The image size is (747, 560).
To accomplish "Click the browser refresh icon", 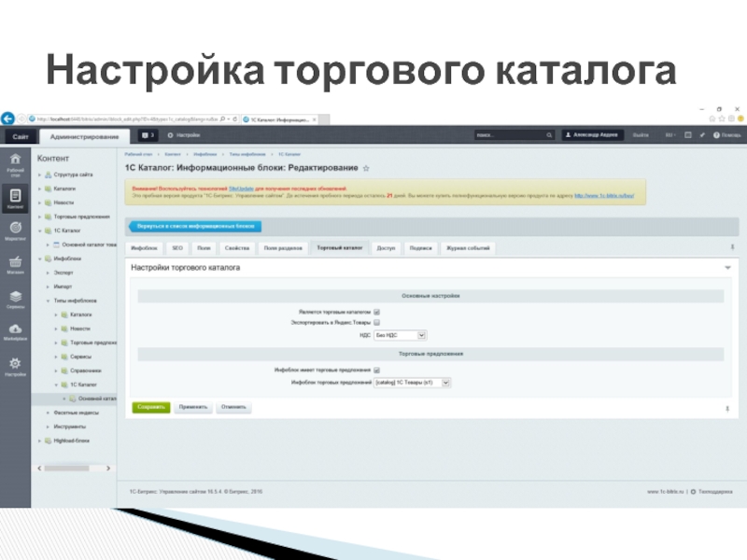I will [x=235, y=119].
